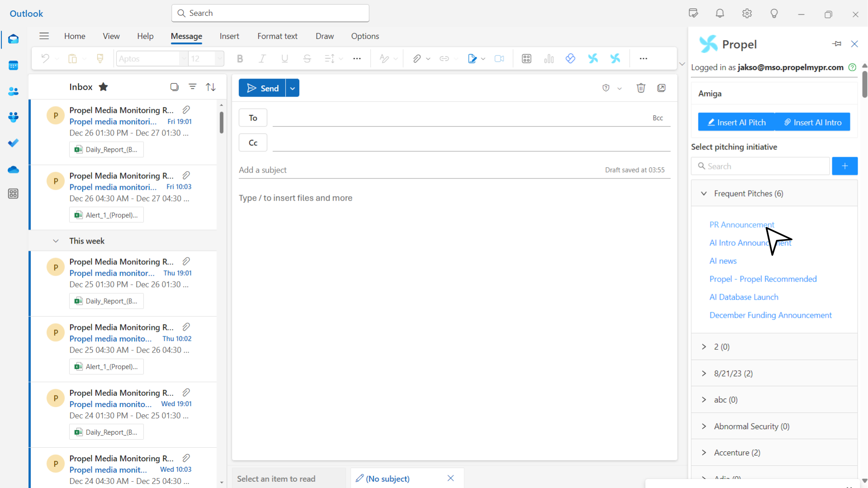Image resolution: width=868 pixels, height=488 pixels.
Task: Open ribbon overflow more commands ellipsis
Action: pyautogui.click(x=643, y=59)
